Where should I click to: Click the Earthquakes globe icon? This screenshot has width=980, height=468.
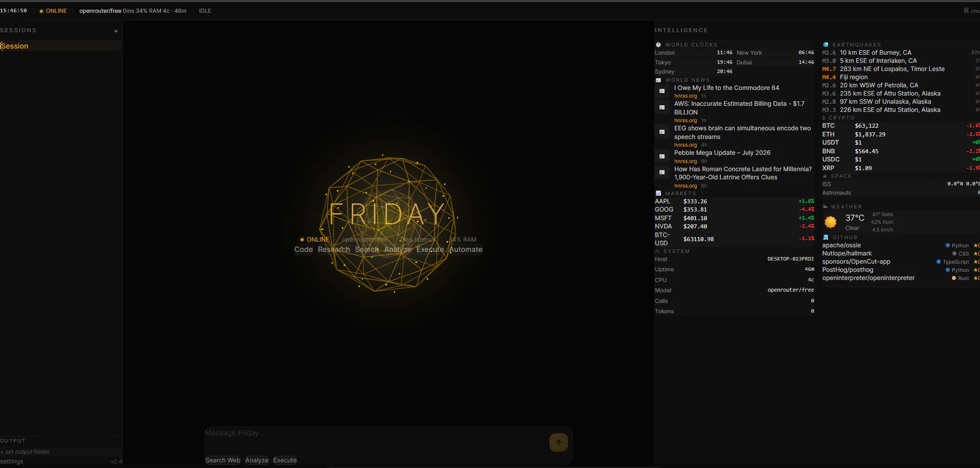tap(826, 45)
